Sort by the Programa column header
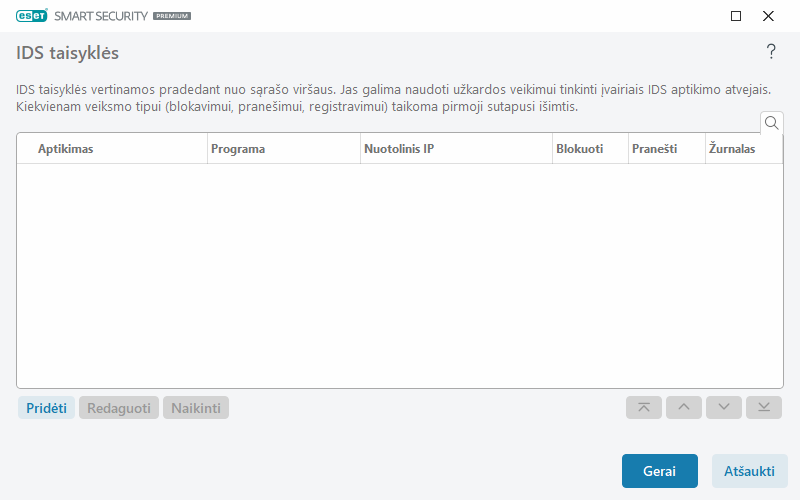The height and width of the screenshot is (500, 800). (284, 149)
